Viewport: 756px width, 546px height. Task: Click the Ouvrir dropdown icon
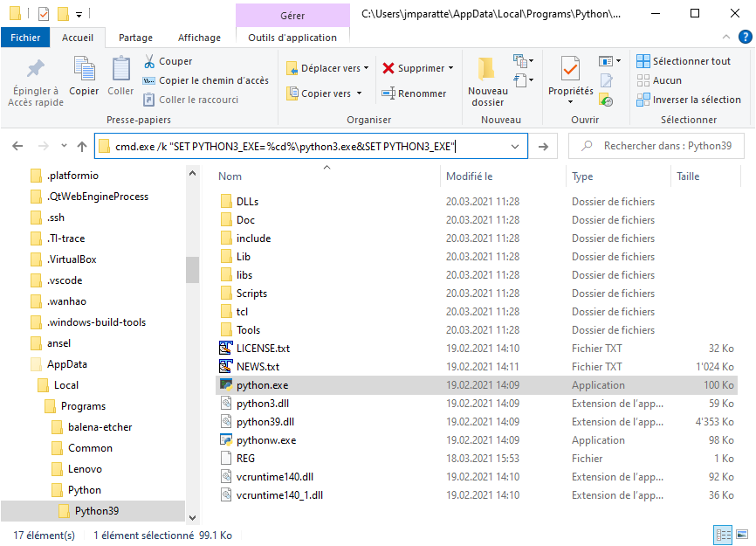pyautogui.click(x=609, y=61)
